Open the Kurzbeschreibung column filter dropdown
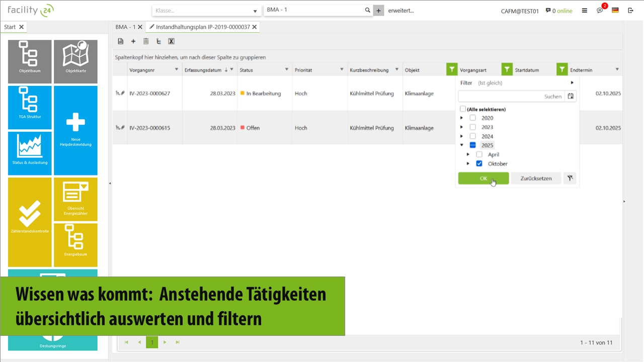The width and height of the screenshot is (644, 362). click(397, 70)
